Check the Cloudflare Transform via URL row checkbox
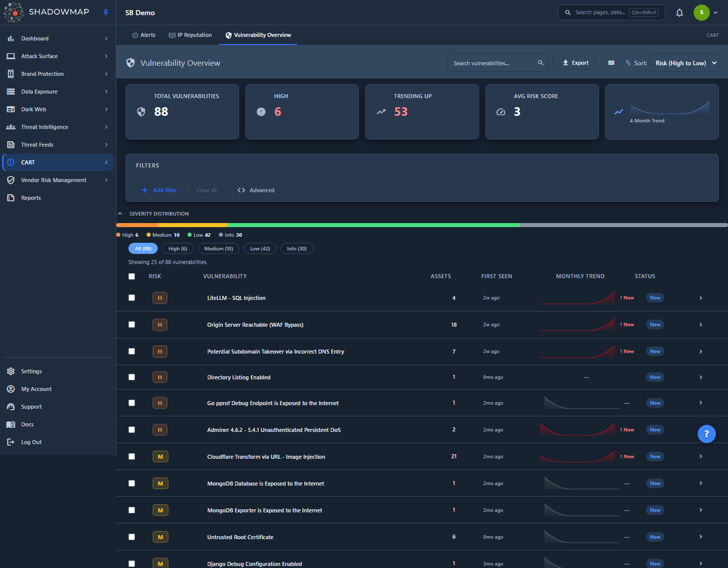The image size is (728, 568). coord(131,457)
